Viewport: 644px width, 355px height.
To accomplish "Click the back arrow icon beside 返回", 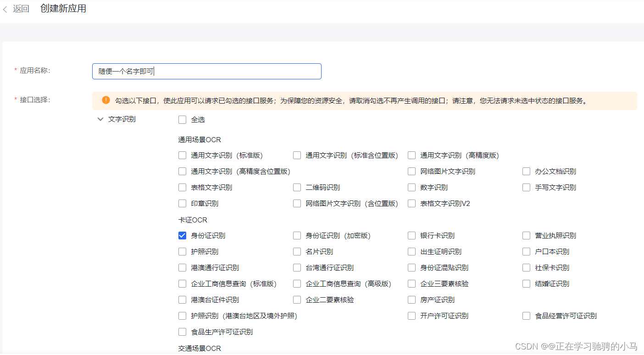I will click(x=5, y=9).
